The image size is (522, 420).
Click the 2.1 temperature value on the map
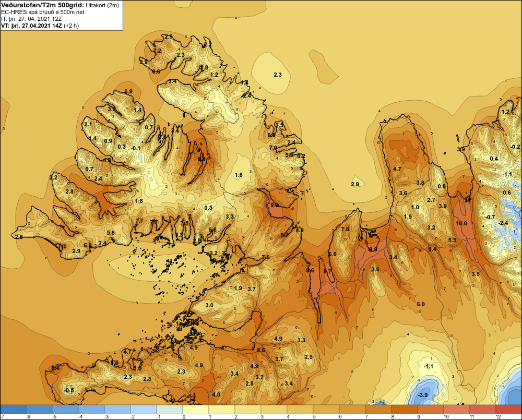pos(88,125)
